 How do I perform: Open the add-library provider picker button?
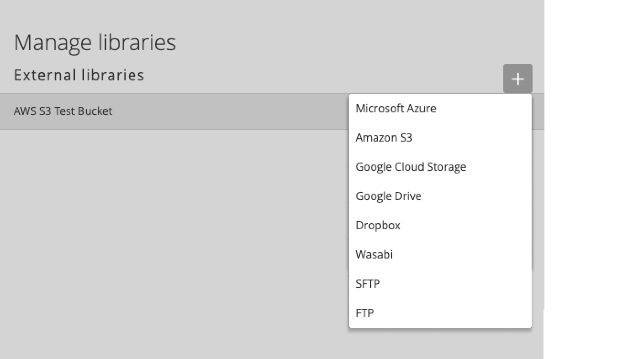click(517, 79)
